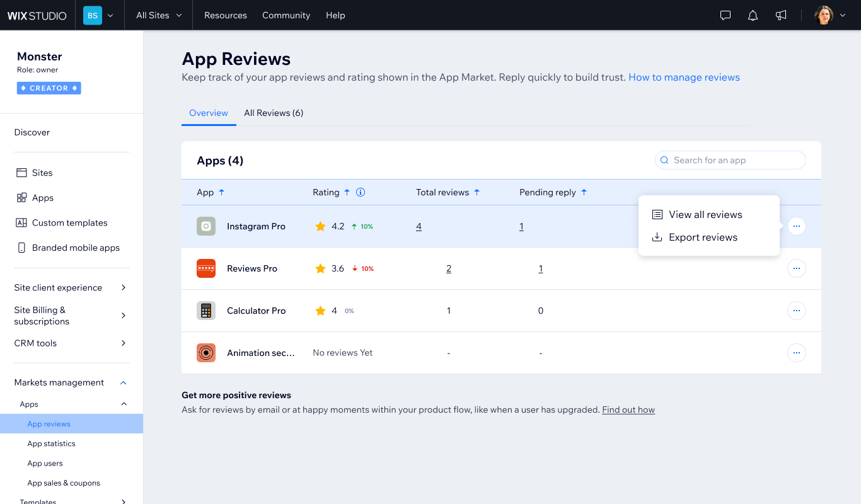Click the Find out how link

[628, 409]
